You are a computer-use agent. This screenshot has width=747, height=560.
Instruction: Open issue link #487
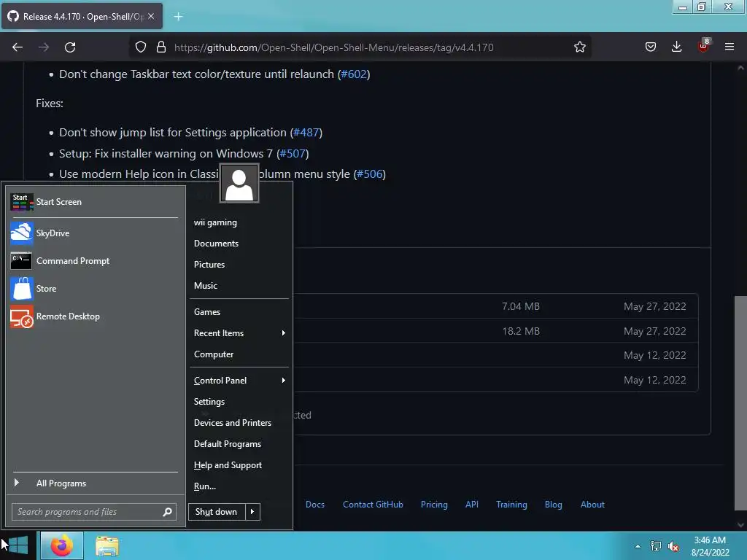point(306,133)
